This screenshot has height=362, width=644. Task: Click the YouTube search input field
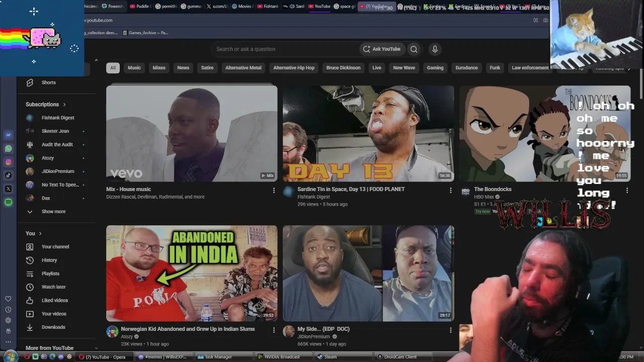pyautogui.click(x=286, y=49)
